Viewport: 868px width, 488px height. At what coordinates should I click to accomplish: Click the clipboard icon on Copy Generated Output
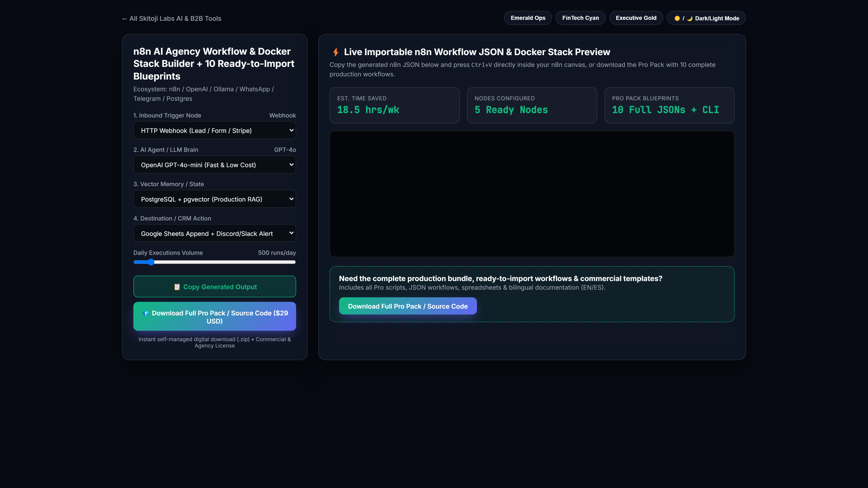[x=177, y=287]
